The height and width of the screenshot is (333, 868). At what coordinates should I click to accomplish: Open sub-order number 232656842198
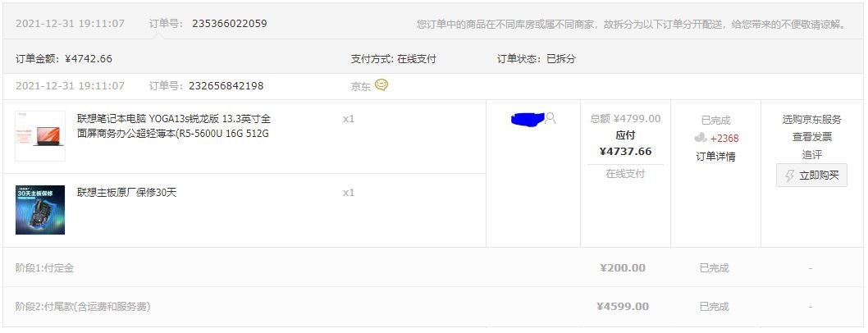[226, 86]
